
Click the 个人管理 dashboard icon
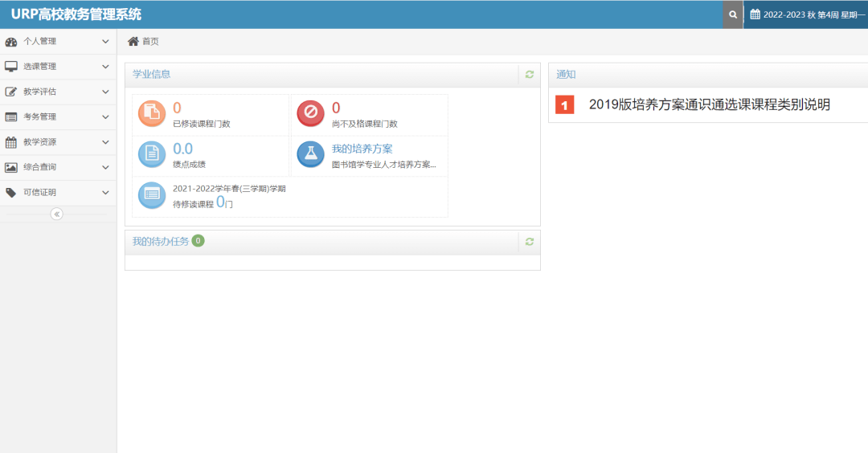click(x=11, y=42)
